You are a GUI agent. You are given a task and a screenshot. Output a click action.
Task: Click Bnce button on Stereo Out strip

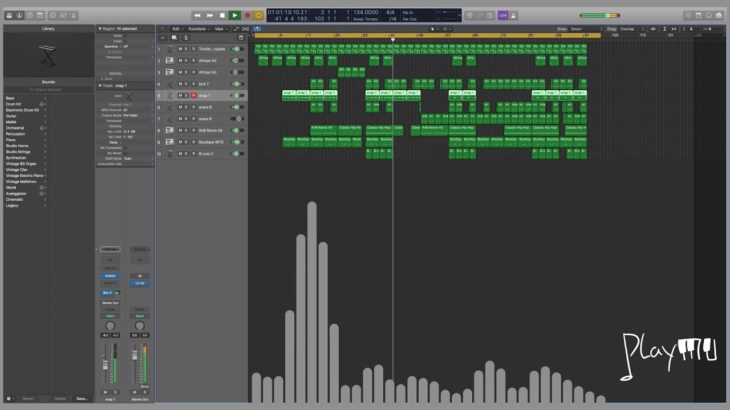pyautogui.click(x=145, y=387)
